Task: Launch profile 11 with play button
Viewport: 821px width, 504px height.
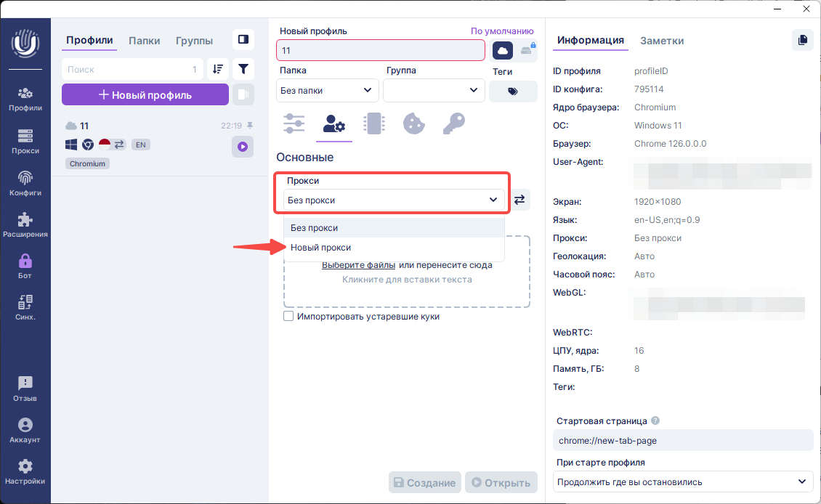Action: pos(243,147)
